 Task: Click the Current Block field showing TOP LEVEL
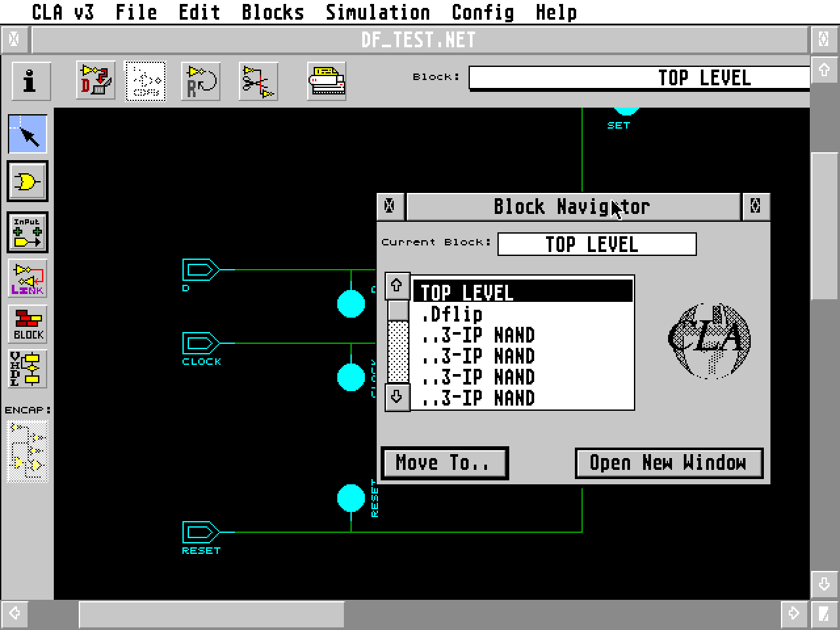pos(597,244)
